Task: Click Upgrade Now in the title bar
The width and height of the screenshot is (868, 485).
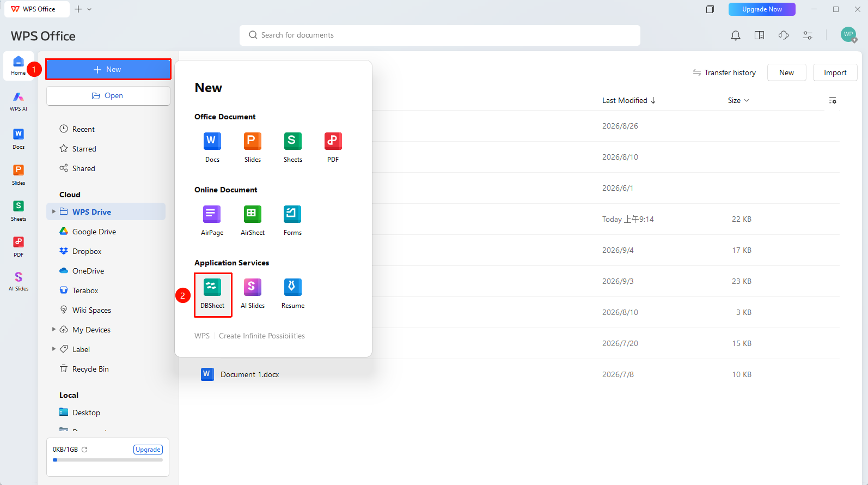Action: point(762,9)
